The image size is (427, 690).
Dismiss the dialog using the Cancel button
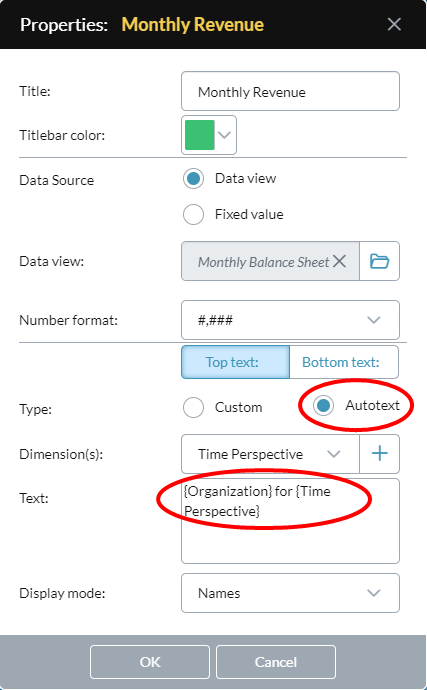(276, 662)
